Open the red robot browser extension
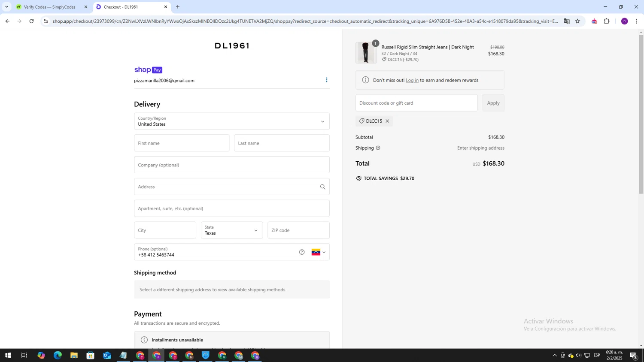This screenshot has height=362, width=644. tap(594, 21)
